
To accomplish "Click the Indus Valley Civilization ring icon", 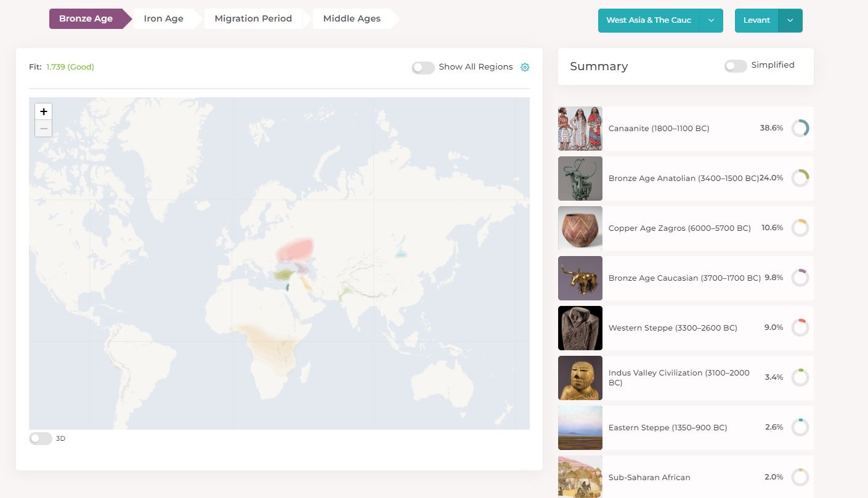I will pyautogui.click(x=800, y=377).
